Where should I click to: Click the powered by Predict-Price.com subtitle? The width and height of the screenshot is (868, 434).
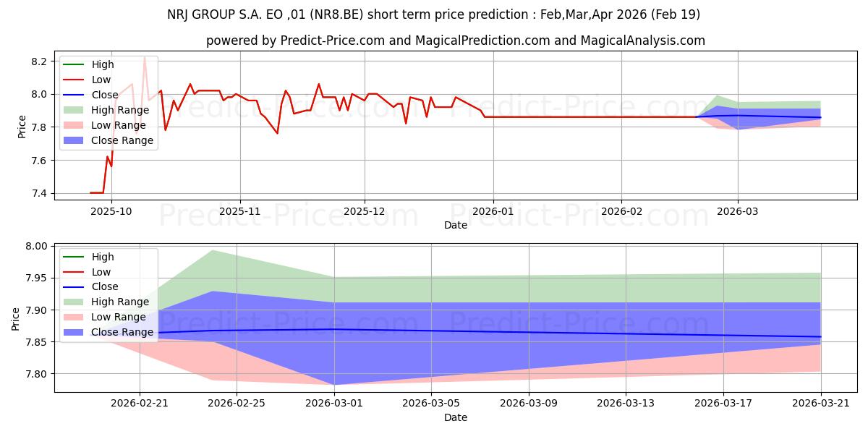pos(456,41)
